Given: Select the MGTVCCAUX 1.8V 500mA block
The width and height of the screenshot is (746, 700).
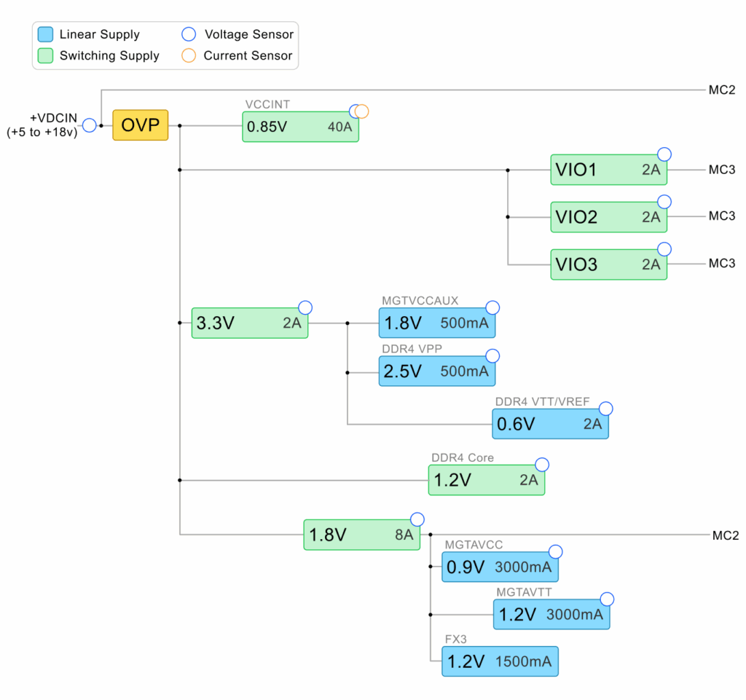Looking at the screenshot, I should [436, 323].
